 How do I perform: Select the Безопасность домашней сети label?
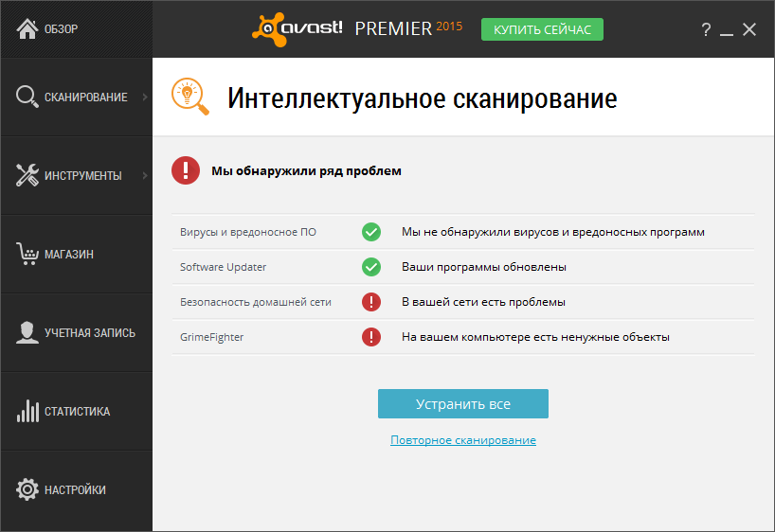[x=256, y=302]
